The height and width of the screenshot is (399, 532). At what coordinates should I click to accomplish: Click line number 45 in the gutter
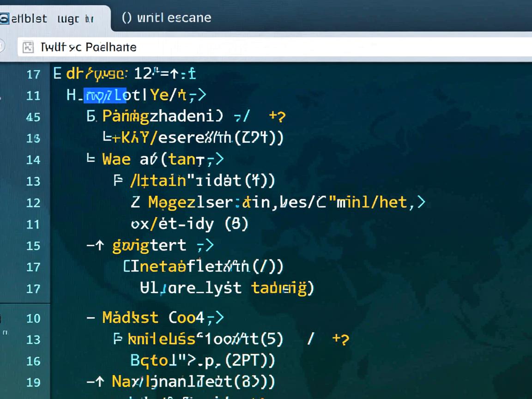33,117
